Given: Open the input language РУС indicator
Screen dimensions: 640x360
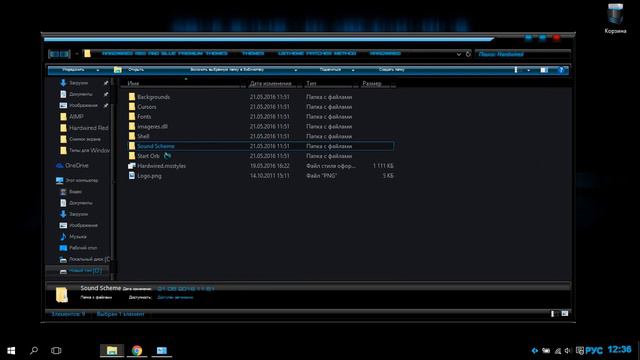Looking at the screenshot, I should point(594,350).
